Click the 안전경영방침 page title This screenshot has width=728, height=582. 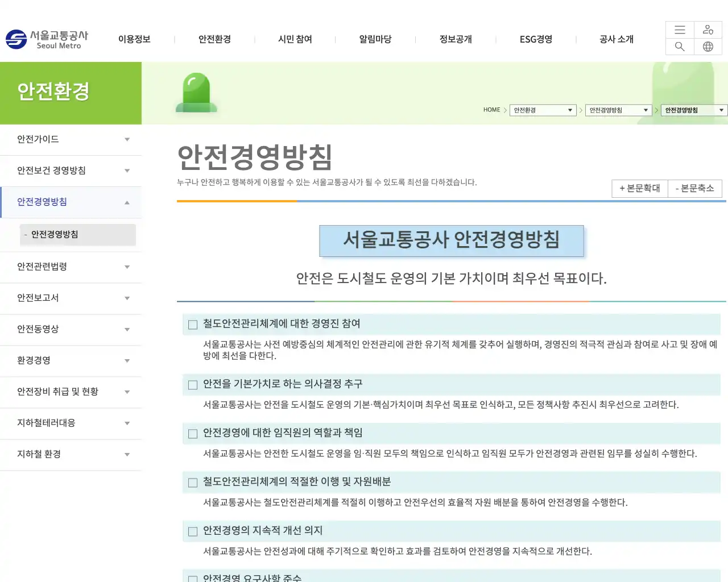(x=255, y=157)
